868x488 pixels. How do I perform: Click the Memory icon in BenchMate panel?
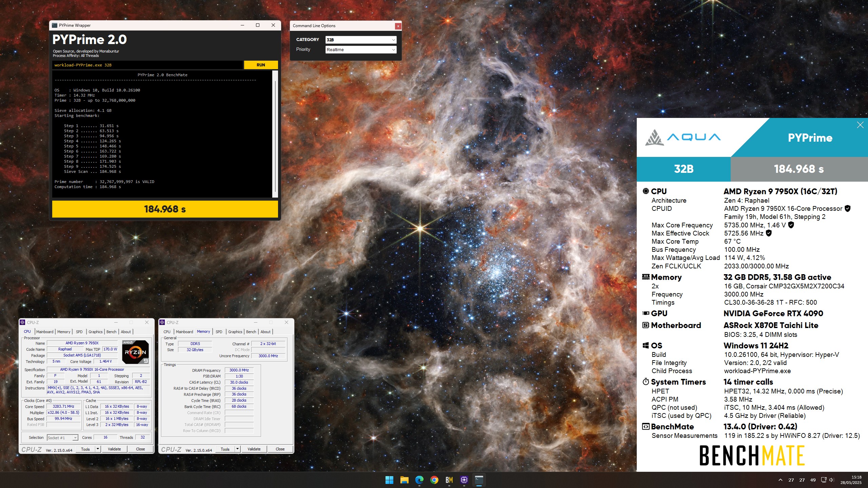pyautogui.click(x=646, y=277)
